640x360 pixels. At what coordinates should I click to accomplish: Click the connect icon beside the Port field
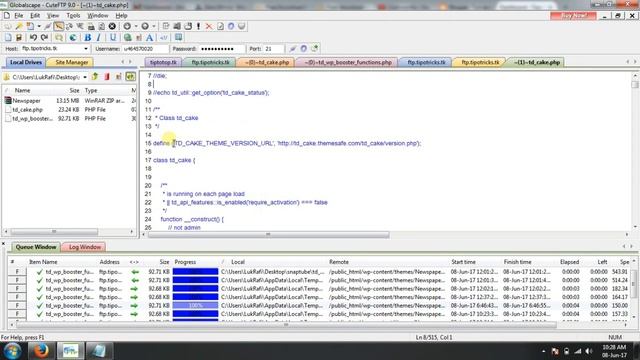pyautogui.click(x=293, y=49)
